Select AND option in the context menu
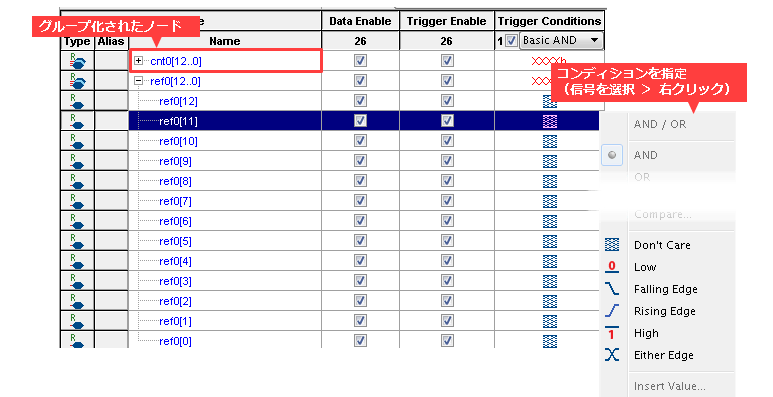Viewport: 773px width, 397px height. pos(645,155)
